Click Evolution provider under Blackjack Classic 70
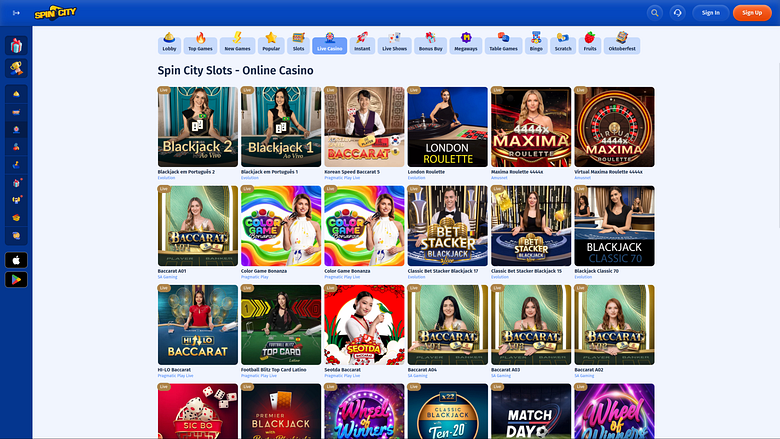Viewport: 780px width, 439px height. (x=583, y=277)
